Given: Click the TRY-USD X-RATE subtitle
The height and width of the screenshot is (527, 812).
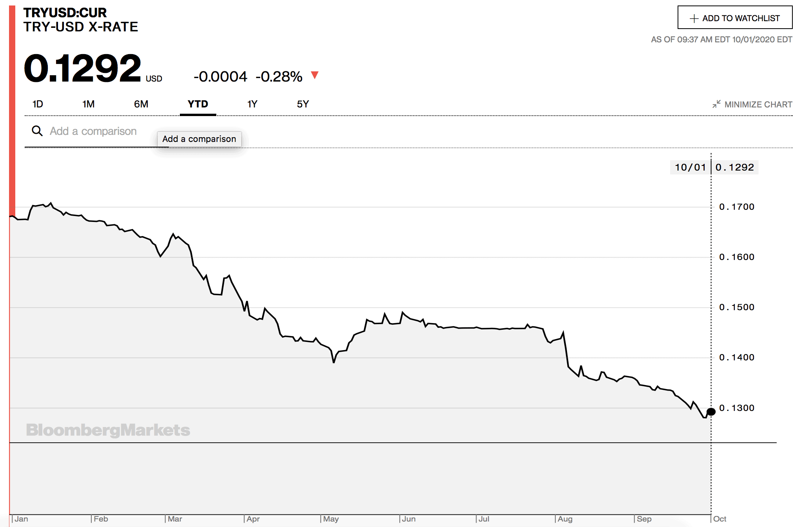Looking at the screenshot, I should (81, 27).
